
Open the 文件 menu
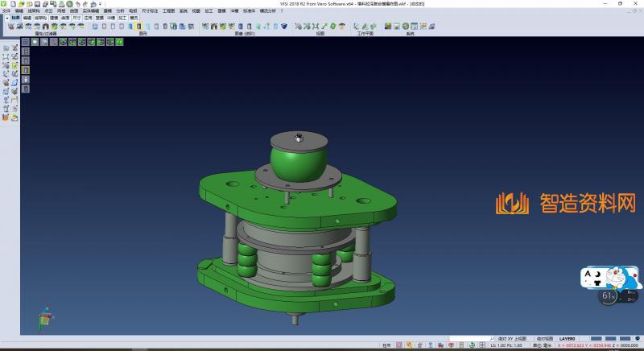pos(6,10)
